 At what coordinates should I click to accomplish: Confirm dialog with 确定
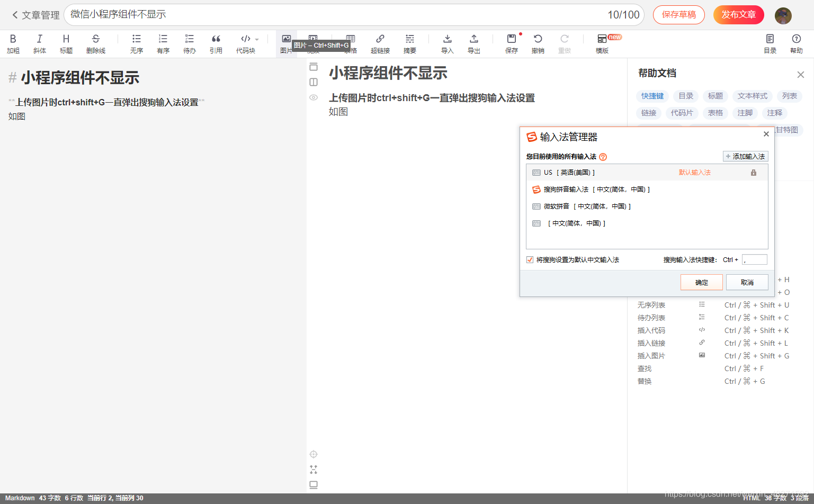[702, 282]
